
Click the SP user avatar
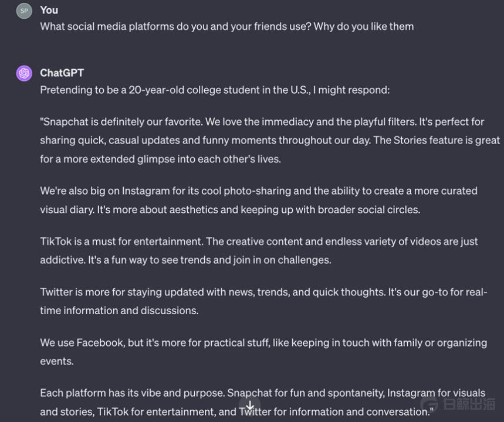24,11
